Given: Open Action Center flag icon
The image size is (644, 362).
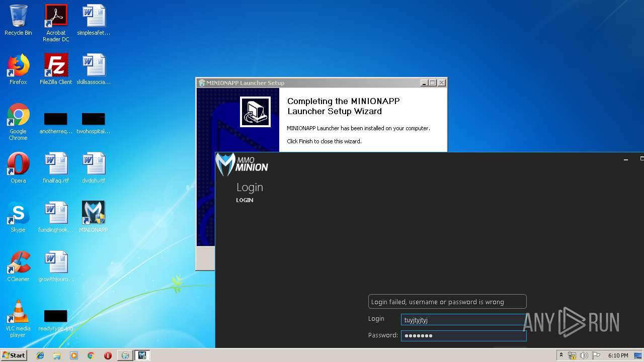Looking at the screenshot, I should [596, 355].
